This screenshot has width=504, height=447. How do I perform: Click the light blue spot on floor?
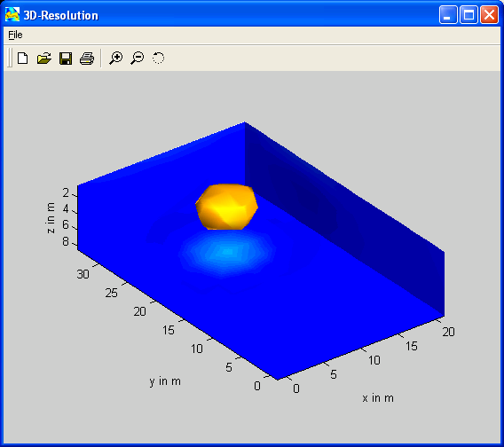click(227, 252)
